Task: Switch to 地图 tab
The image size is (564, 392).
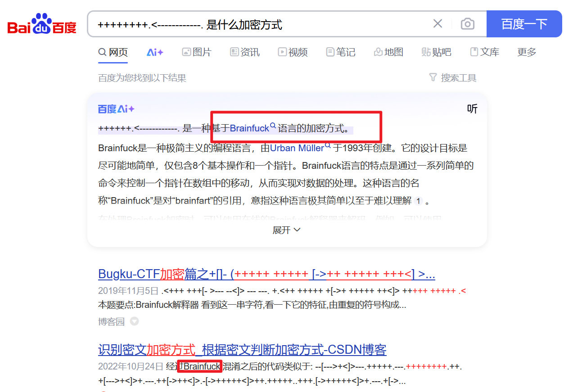Action: click(388, 52)
